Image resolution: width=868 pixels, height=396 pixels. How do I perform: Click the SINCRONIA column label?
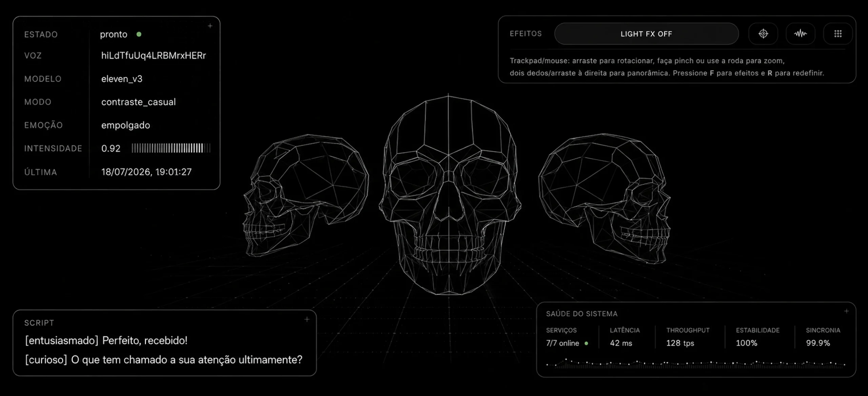click(823, 330)
